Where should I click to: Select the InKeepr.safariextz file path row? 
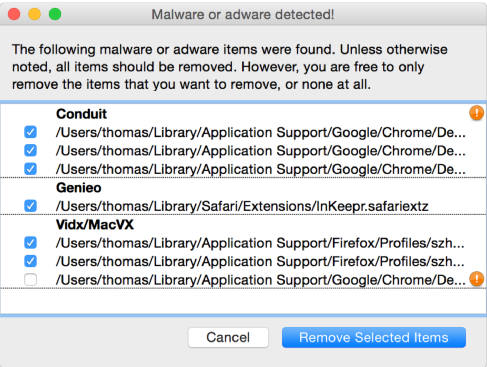[242, 206]
